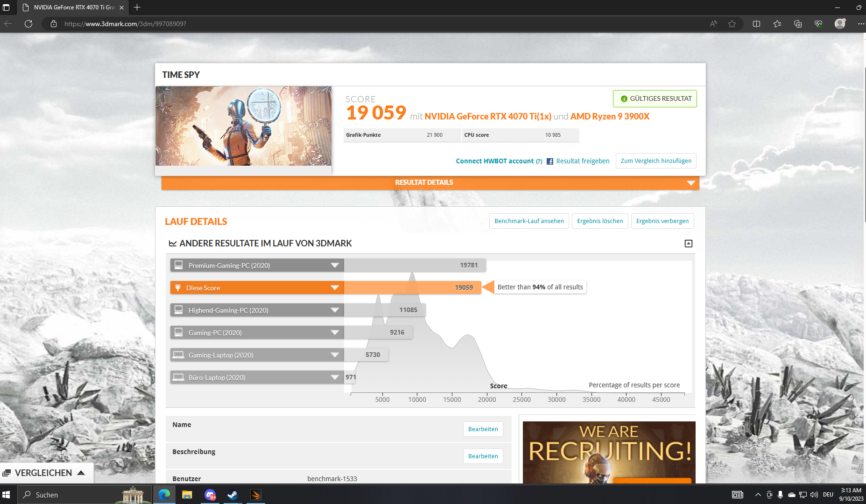Click Bearbeiten next to Beschreibung
Viewport: 866px width, 504px height.
point(483,456)
